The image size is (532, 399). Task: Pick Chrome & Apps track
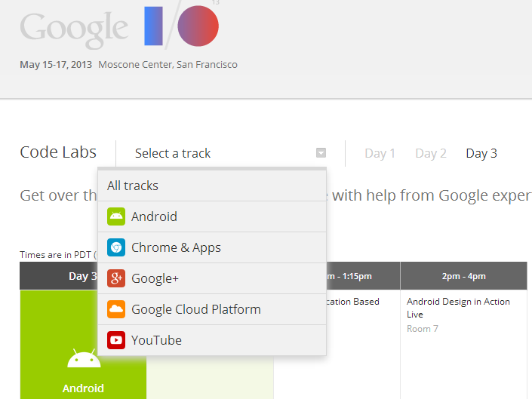pos(176,247)
